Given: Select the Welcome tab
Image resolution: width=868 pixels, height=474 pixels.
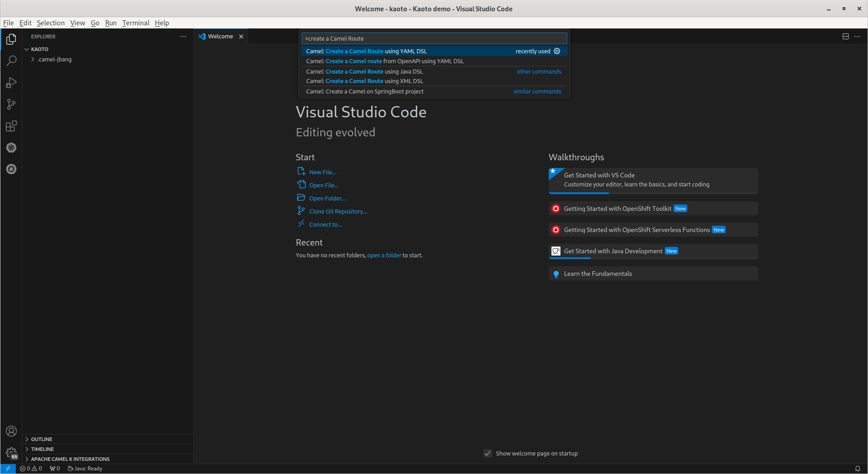Looking at the screenshot, I should (220, 37).
